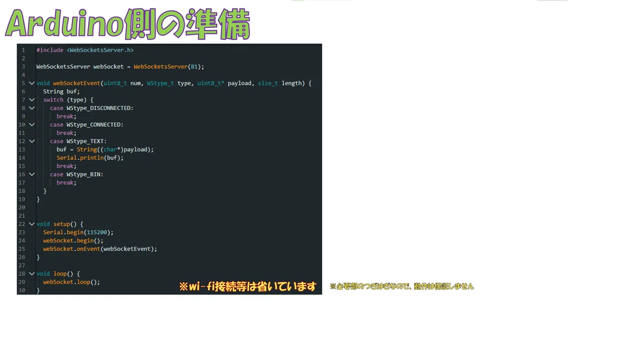Collapse the webSocketEvent function fold arrow

click(32, 83)
